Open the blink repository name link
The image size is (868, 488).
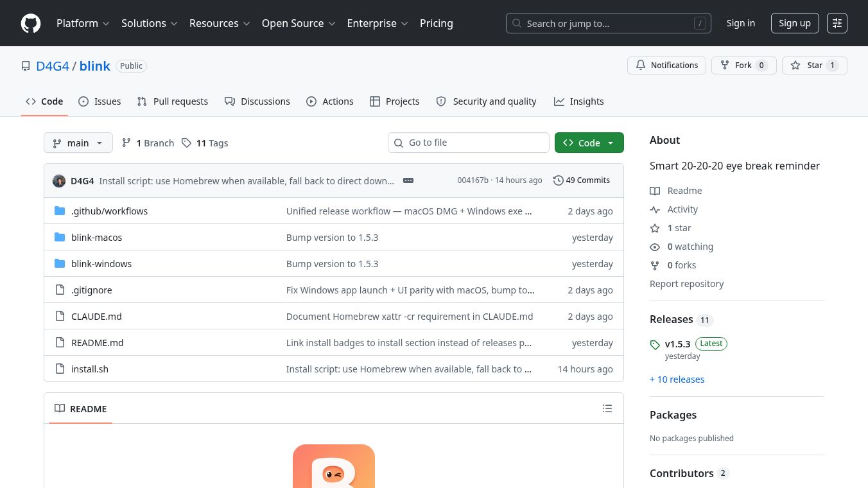[x=95, y=66]
